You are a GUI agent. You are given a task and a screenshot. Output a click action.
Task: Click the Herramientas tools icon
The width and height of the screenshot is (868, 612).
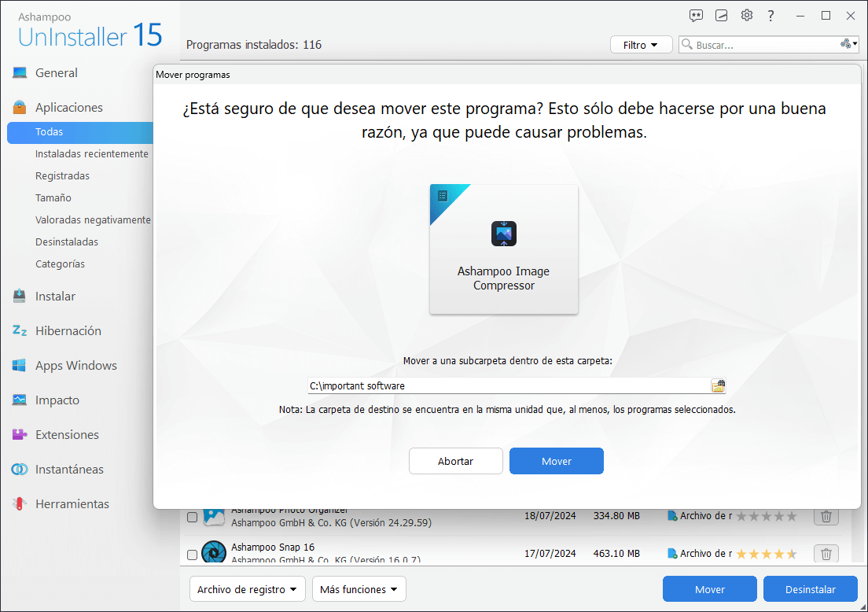[20, 503]
